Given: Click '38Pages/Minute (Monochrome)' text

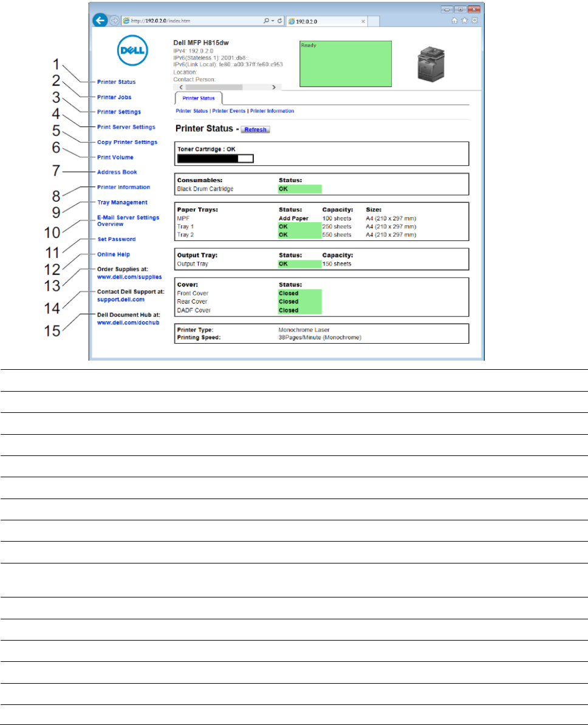Looking at the screenshot, I should 320,338.
